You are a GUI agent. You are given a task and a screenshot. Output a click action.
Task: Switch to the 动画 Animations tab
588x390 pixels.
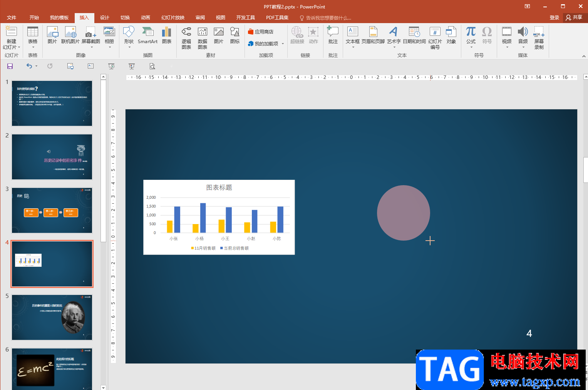[x=146, y=18]
